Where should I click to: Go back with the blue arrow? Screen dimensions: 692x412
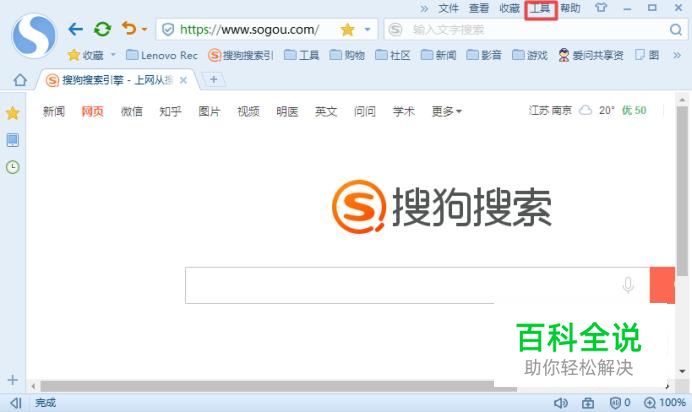(x=76, y=30)
